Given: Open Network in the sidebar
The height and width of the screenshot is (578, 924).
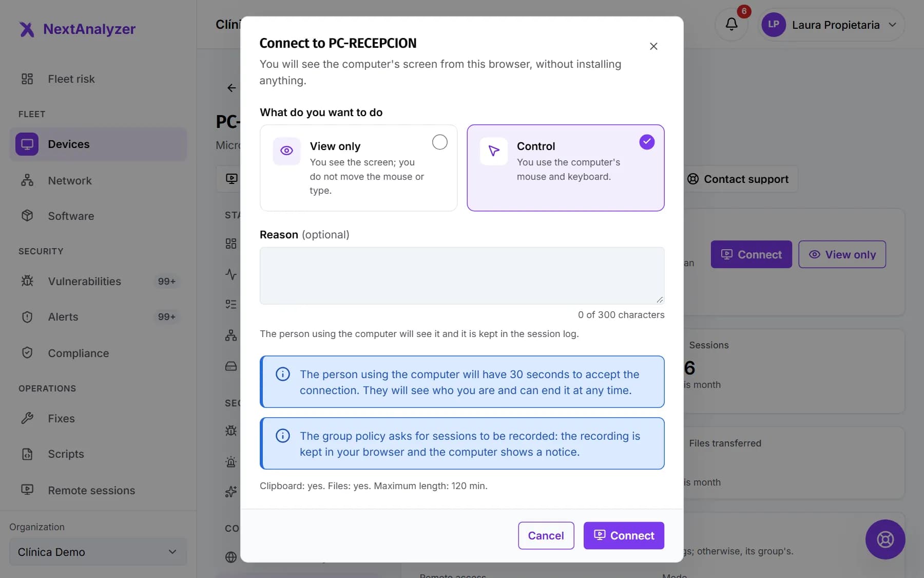Looking at the screenshot, I should tap(98, 181).
